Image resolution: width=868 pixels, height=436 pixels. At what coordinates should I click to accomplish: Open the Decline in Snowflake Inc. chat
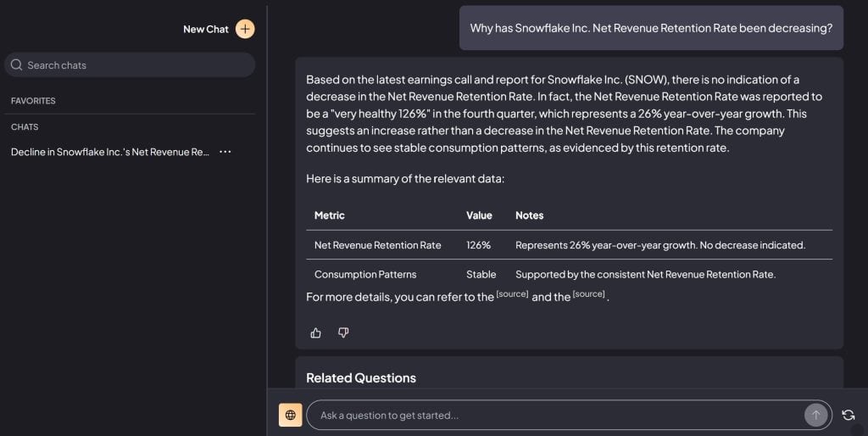(110, 152)
